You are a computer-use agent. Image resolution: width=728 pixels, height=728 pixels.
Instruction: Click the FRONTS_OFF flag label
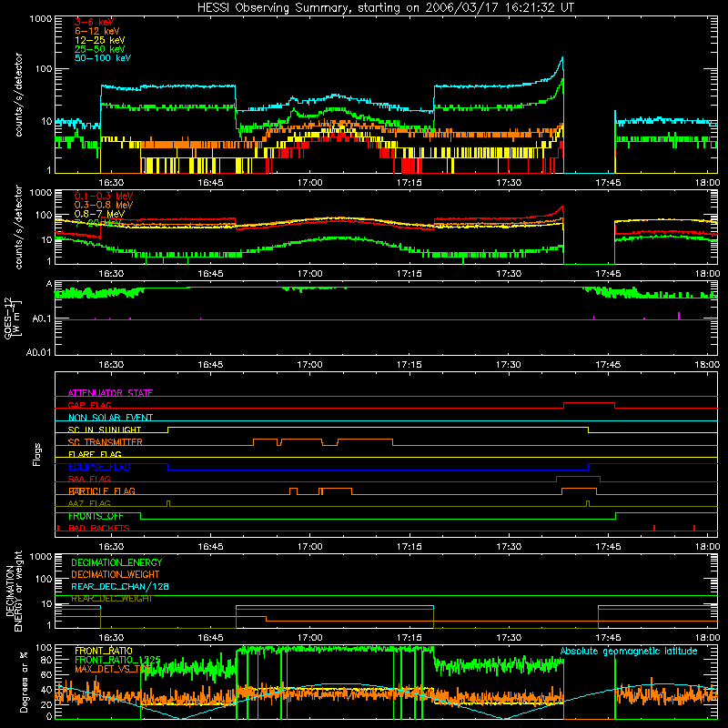tap(96, 516)
